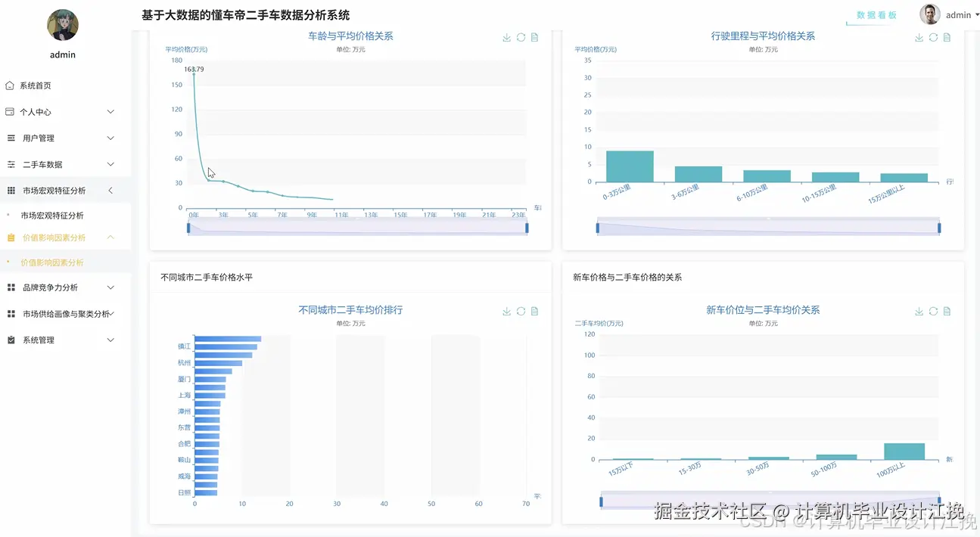
Task: Click the admin avatar in the sidebar
Action: tap(63, 25)
